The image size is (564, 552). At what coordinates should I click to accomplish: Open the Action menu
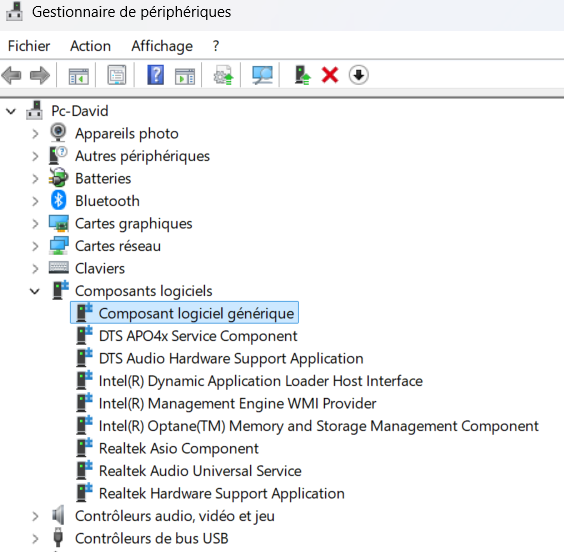90,46
